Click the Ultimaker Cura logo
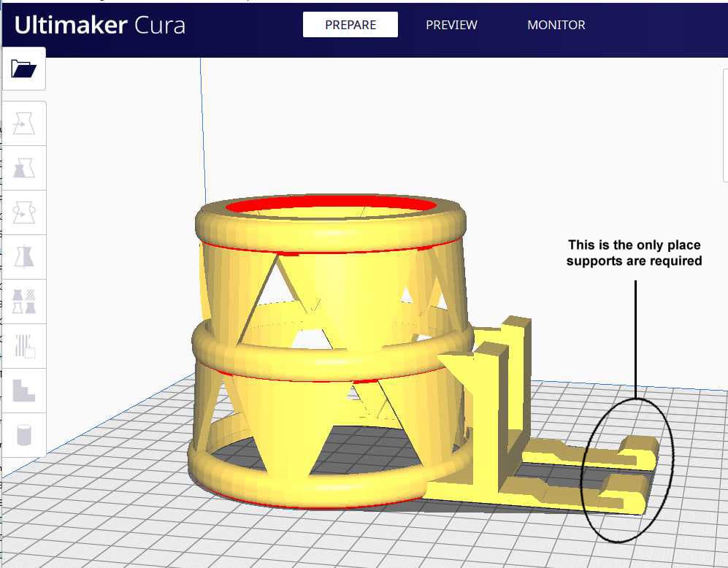Viewport: 728px width, 568px height. pyautogui.click(x=100, y=25)
